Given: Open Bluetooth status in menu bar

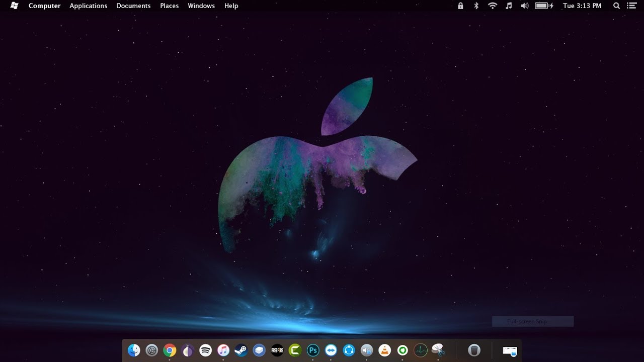Looking at the screenshot, I should (476, 6).
